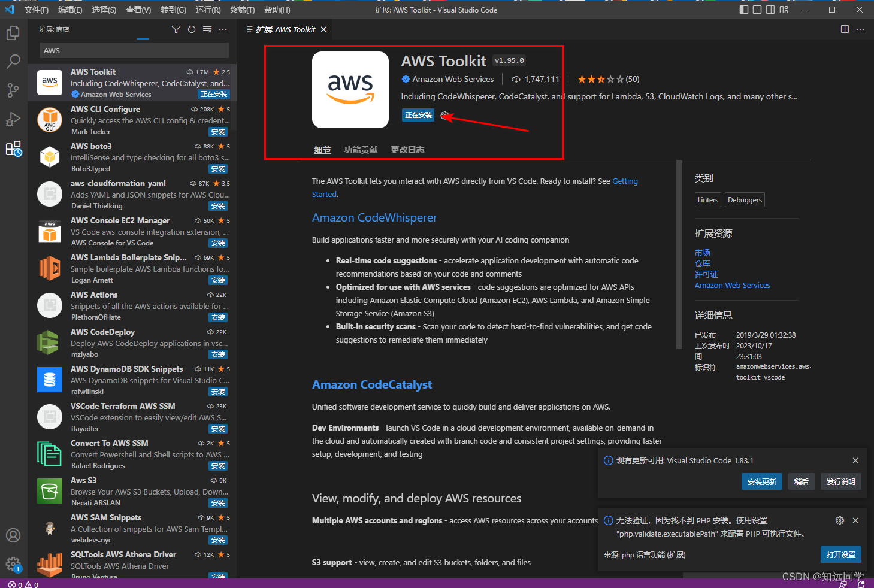The image size is (874, 588).
Task: Click the Debuggers category tag
Action: pyautogui.click(x=745, y=200)
